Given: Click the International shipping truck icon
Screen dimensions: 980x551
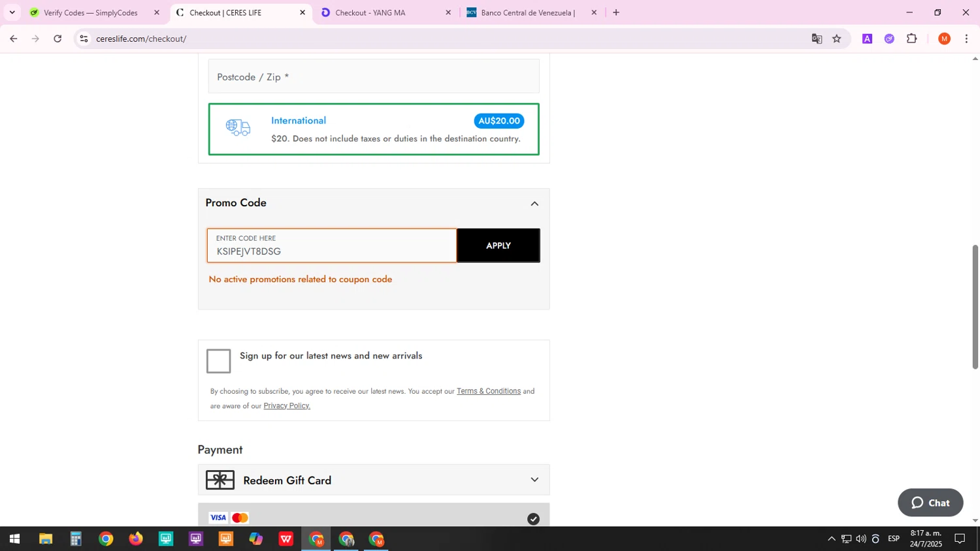Looking at the screenshot, I should coord(238,127).
